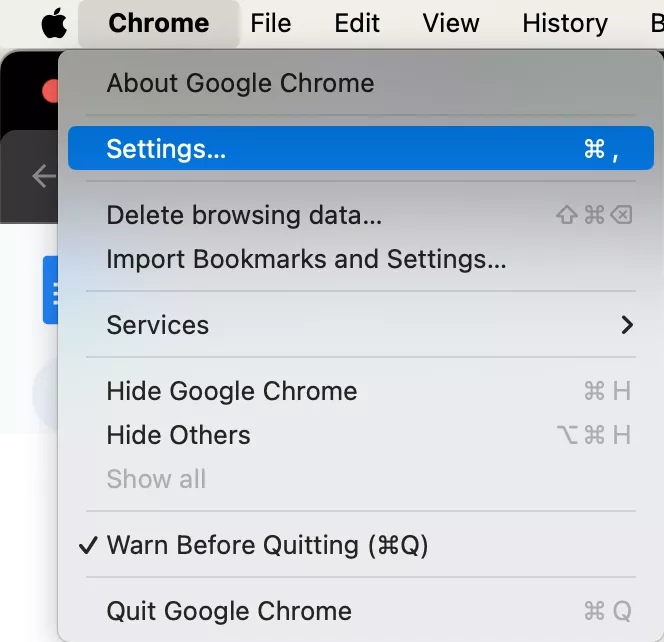Click the browser back arrow
This screenshot has width=664, height=642.
click(43, 177)
